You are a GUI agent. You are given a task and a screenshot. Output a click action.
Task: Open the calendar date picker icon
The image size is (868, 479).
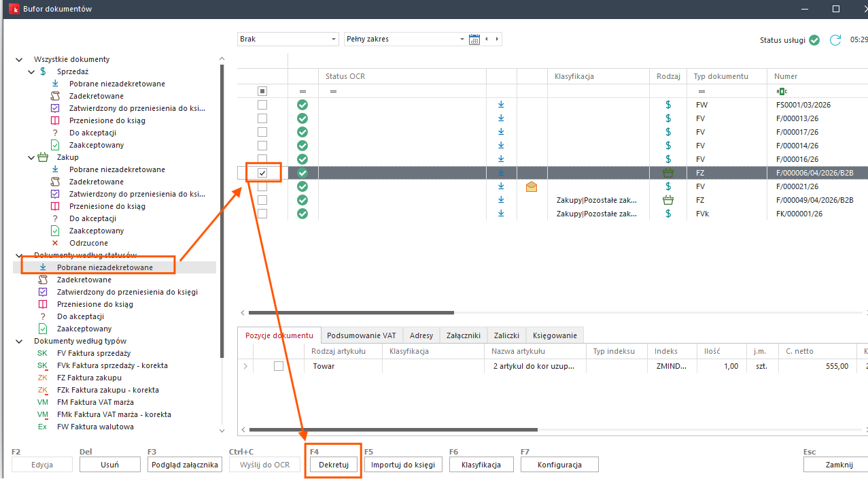pyautogui.click(x=474, y=39)
